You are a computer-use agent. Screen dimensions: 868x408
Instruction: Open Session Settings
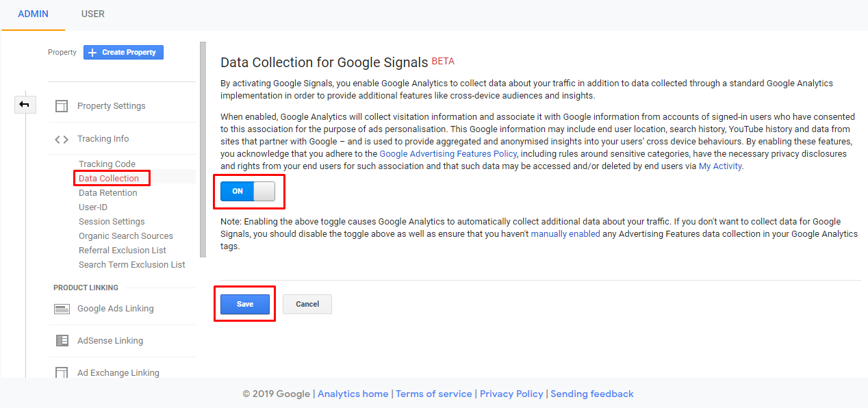(x=112, y=222)
